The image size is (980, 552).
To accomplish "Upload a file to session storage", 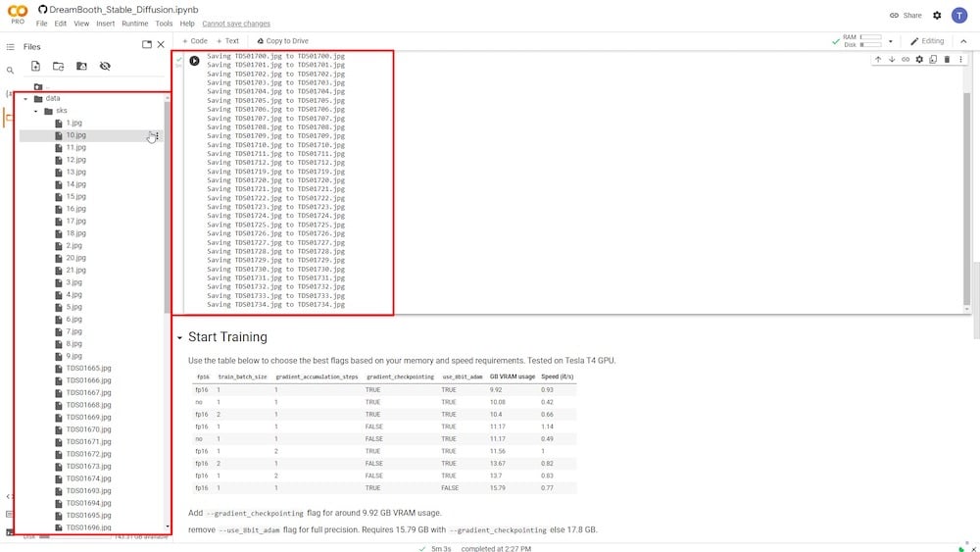I will tap(35, 67).
